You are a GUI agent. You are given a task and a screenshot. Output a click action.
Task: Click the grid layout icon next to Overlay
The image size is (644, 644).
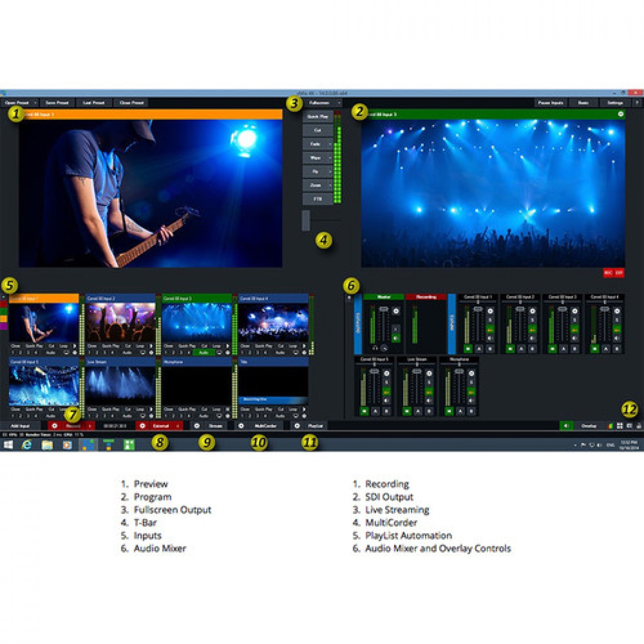tap(620, 426)
